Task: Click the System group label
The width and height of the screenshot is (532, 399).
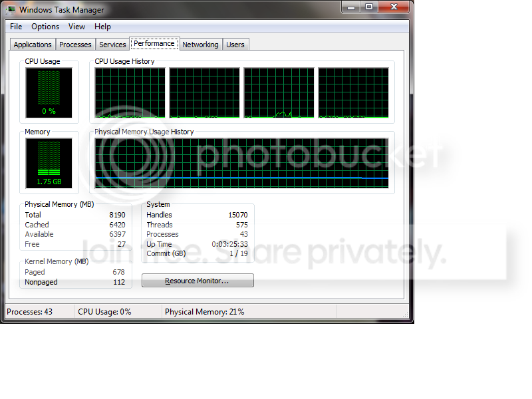Action: pos(158,204)
